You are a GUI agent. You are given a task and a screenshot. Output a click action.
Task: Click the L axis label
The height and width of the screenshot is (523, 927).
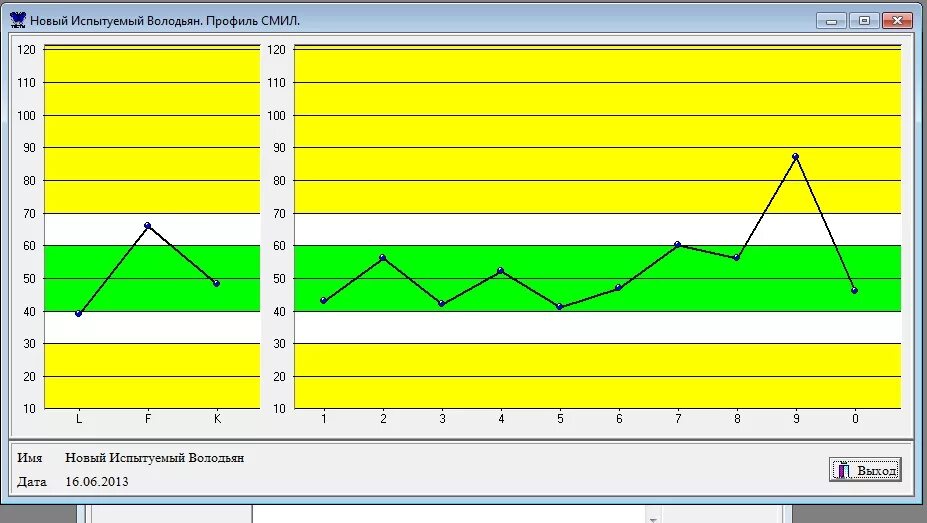(x=79, y=419)
